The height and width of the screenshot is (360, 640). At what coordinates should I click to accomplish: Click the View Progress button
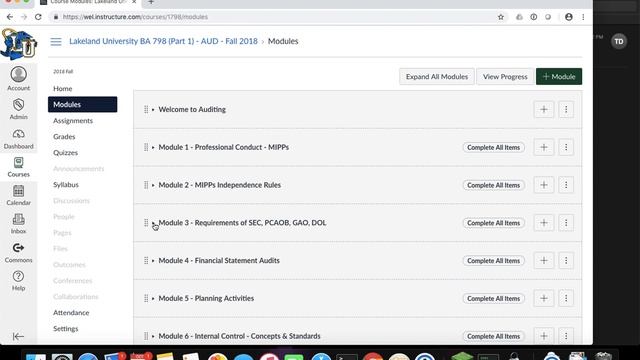tap(505, 77)
